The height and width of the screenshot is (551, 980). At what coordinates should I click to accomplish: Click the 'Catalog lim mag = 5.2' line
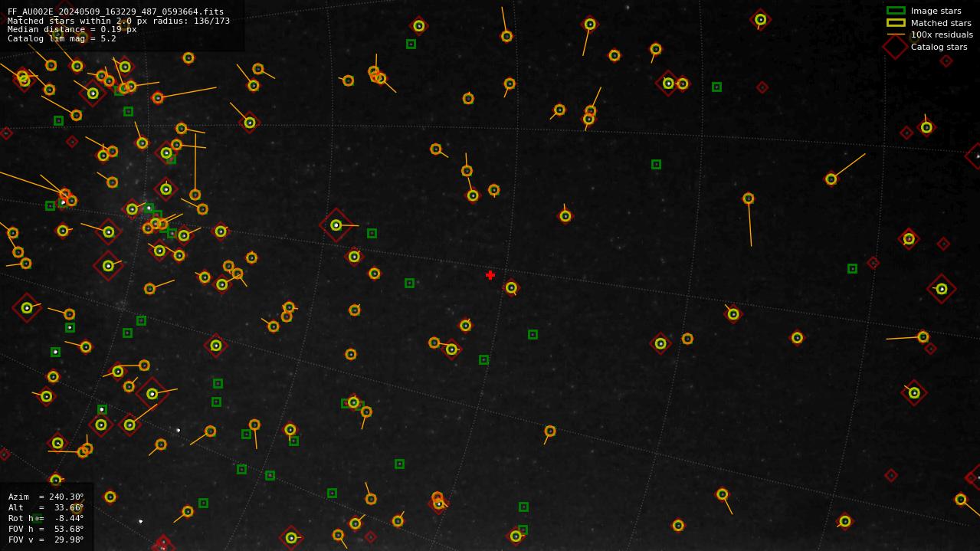point(62,39)
